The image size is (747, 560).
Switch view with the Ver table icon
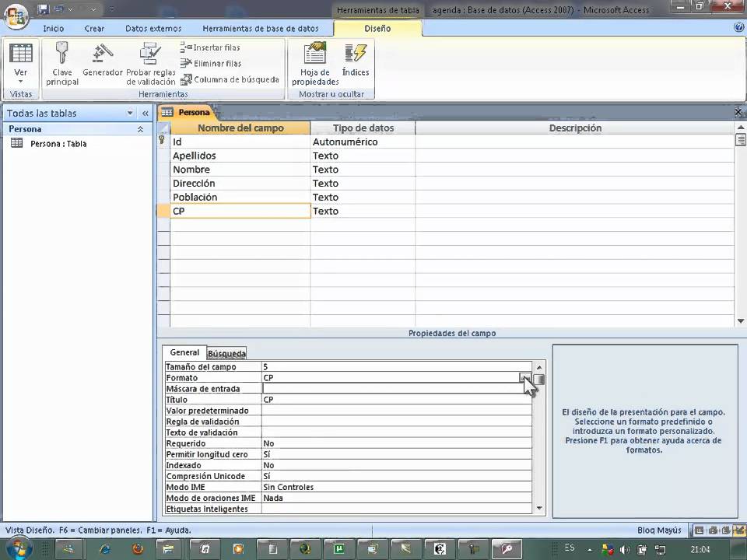coord(21,54)
